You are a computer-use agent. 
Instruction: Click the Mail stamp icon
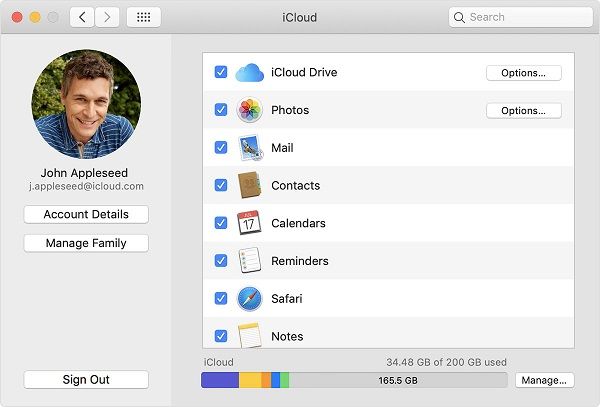[249, 148]
